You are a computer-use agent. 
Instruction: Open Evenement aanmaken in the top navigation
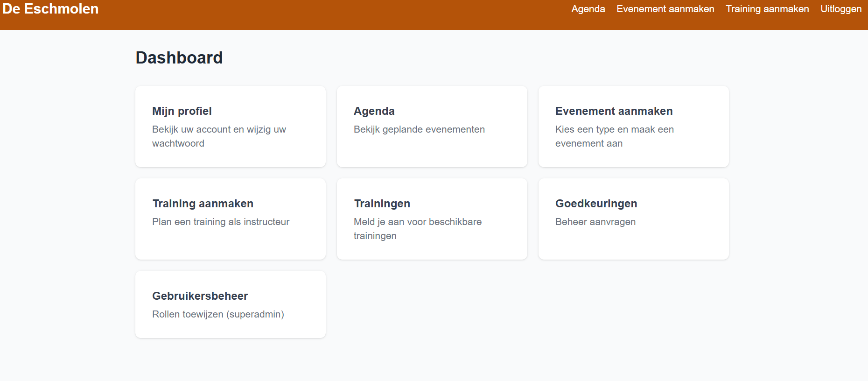click(665, 9)
